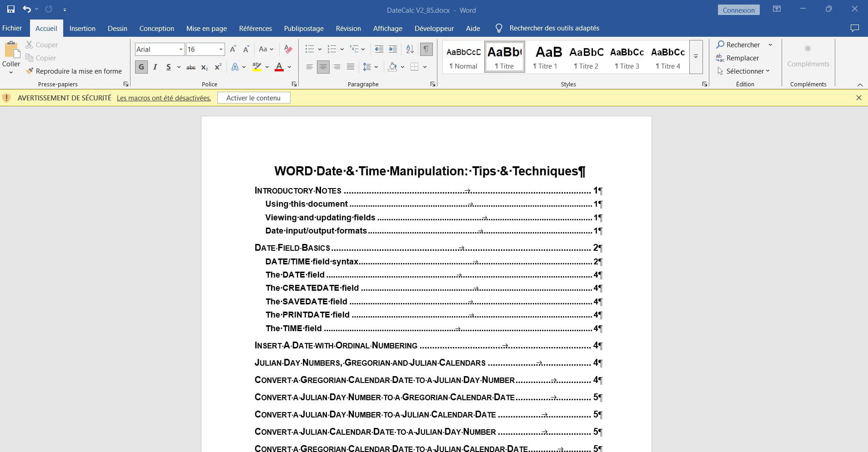Click Rechercher in Édition group
Viewport: 868px width, 452px height.
pos(738,45)
